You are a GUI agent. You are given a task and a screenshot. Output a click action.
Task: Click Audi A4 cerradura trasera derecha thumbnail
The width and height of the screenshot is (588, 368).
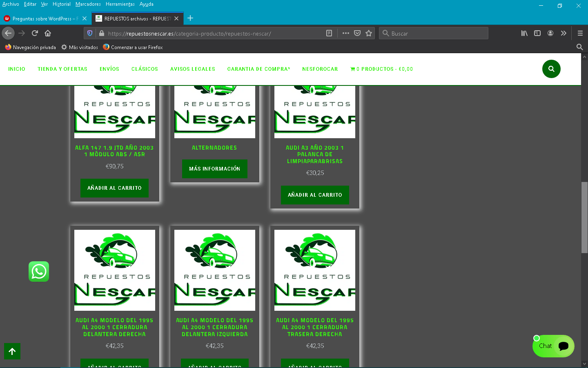pos(315,270)
